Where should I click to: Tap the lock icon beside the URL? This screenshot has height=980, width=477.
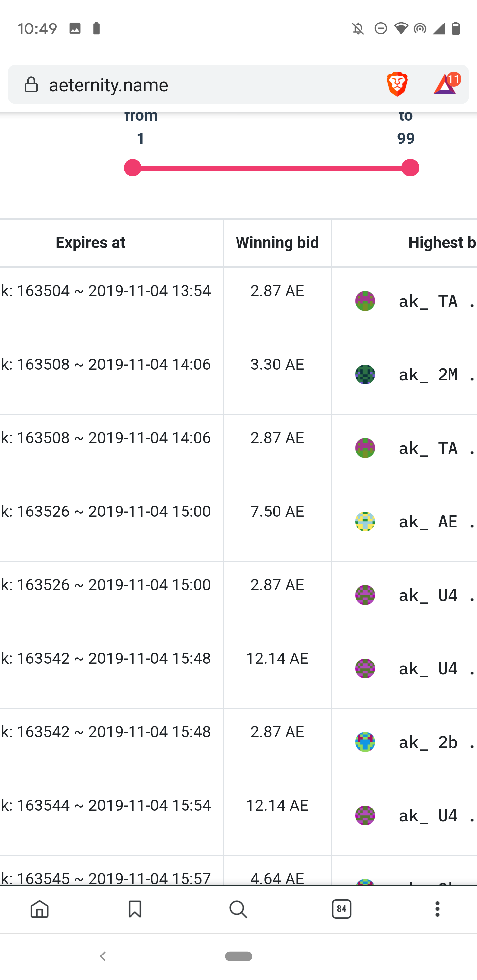[x=31, y=84]
